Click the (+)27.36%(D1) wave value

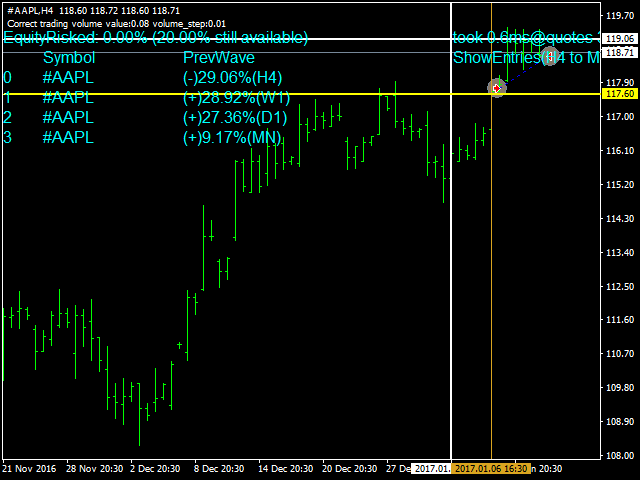click(x=236, y=117)
